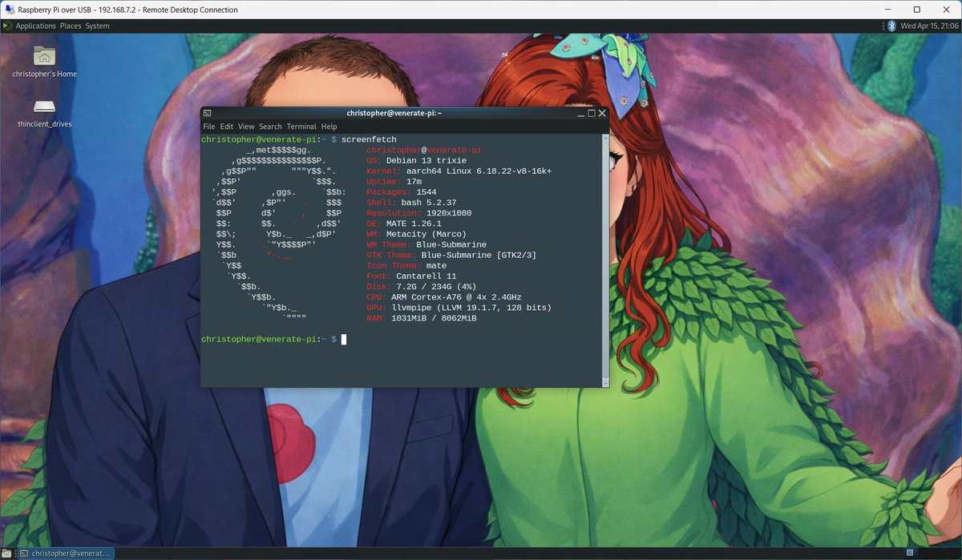Viewport: 962px width, 560px height.
Task: Click the 'CPU: ARM Cortex-A76' line
Action: tap(444, 297)
